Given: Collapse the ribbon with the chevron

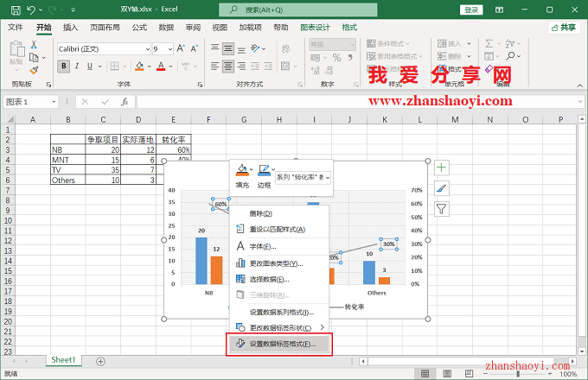Looking at the screenshot, I should coord(579,85).
